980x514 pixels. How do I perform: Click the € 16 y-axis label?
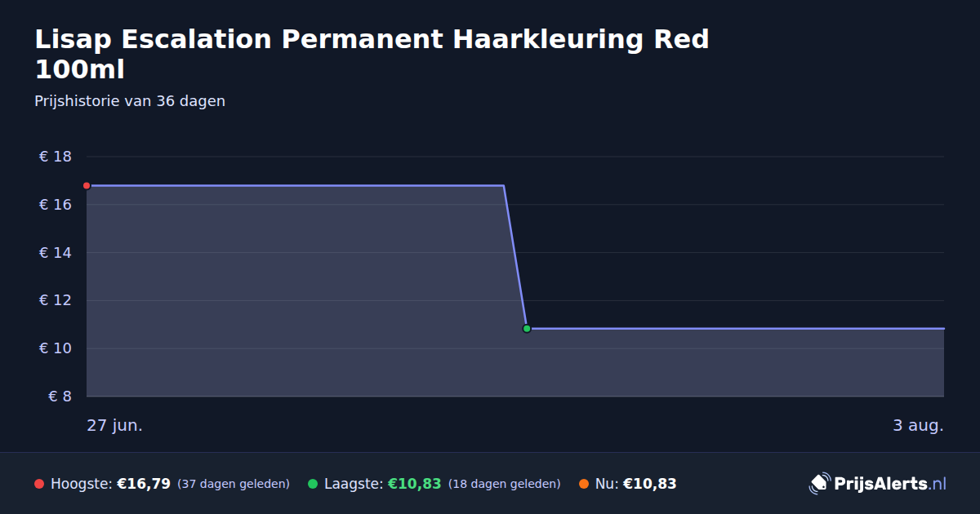[56, 205]
